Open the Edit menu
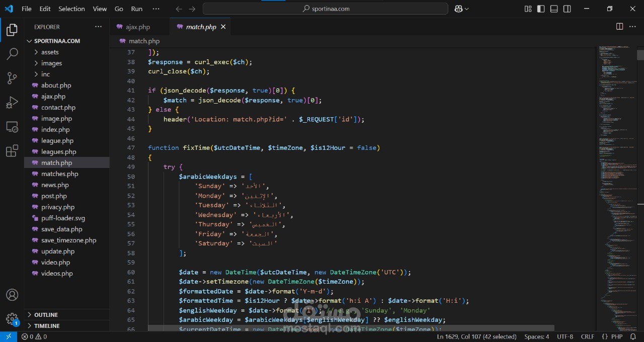Image resolution: width=644 pixels, height=342 pixels. [x=45, y=9]
